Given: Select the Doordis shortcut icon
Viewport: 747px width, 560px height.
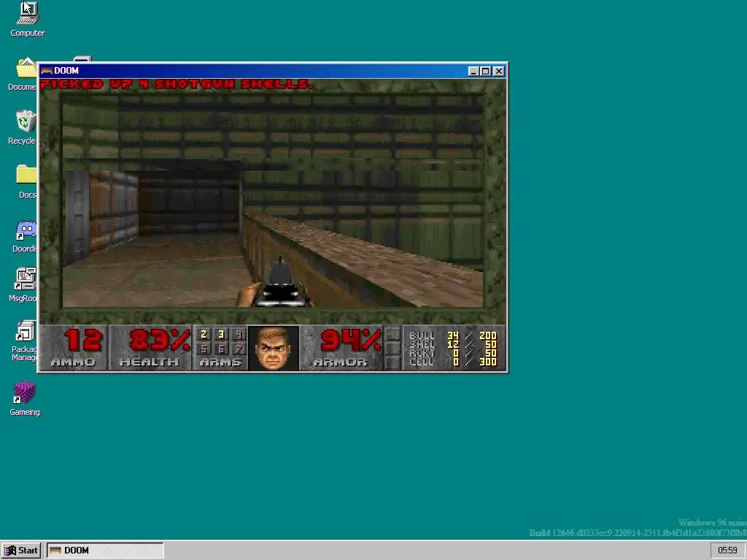Looking at the screenshot, I should coord(26,230).
